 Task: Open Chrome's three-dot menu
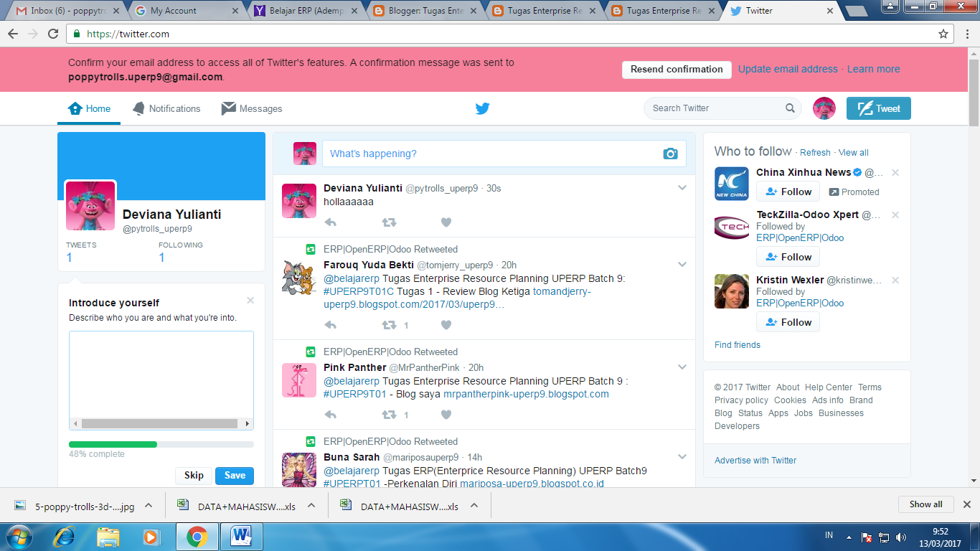point(967,34)
